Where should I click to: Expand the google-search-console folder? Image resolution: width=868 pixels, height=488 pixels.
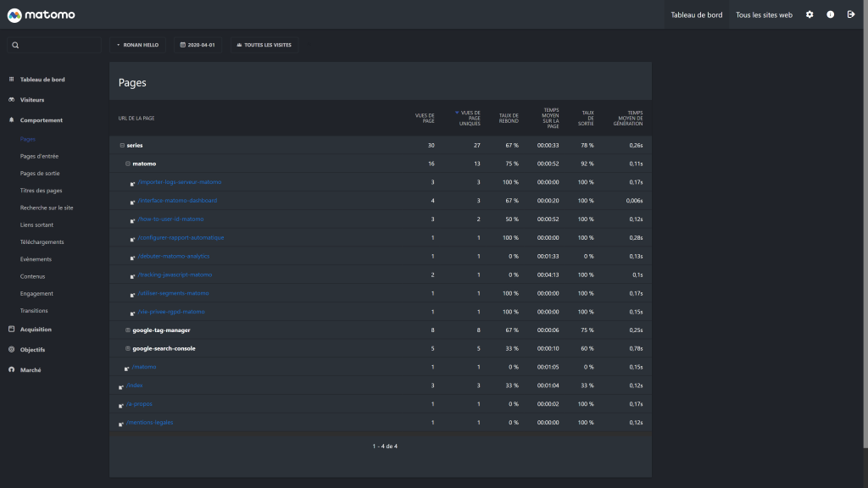coord(128,348)
